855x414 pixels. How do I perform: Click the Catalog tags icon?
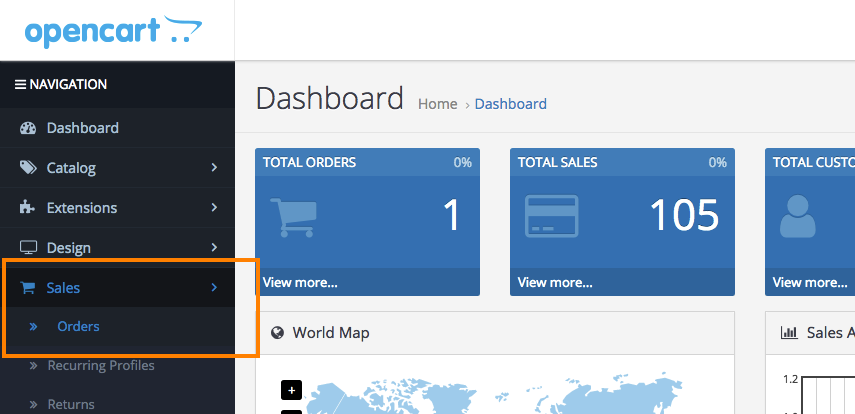28,168
